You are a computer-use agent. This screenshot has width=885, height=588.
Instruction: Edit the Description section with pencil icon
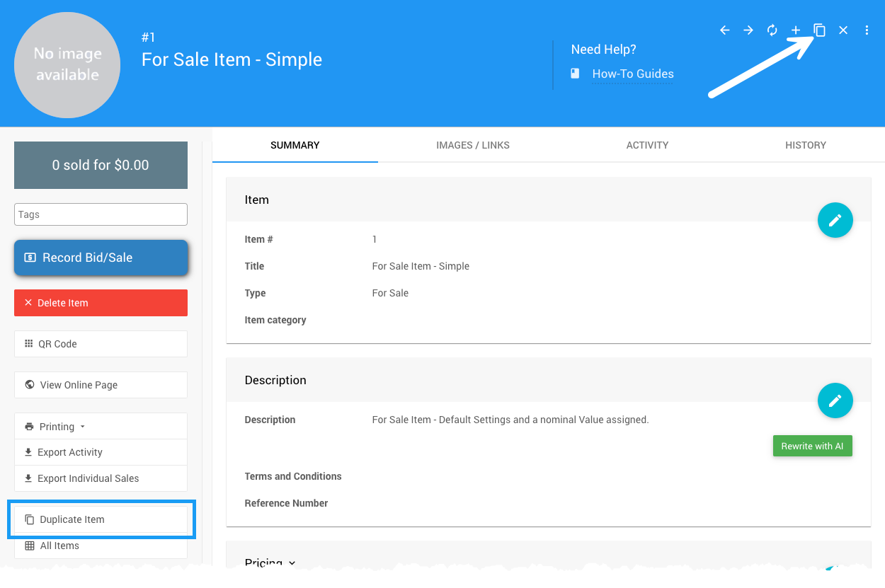pyautogui.click(x=835, y=401)
